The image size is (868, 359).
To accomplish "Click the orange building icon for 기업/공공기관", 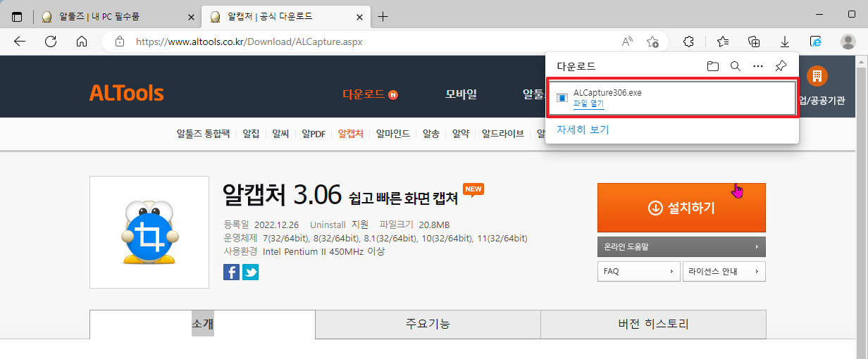I will click(817, 76).
